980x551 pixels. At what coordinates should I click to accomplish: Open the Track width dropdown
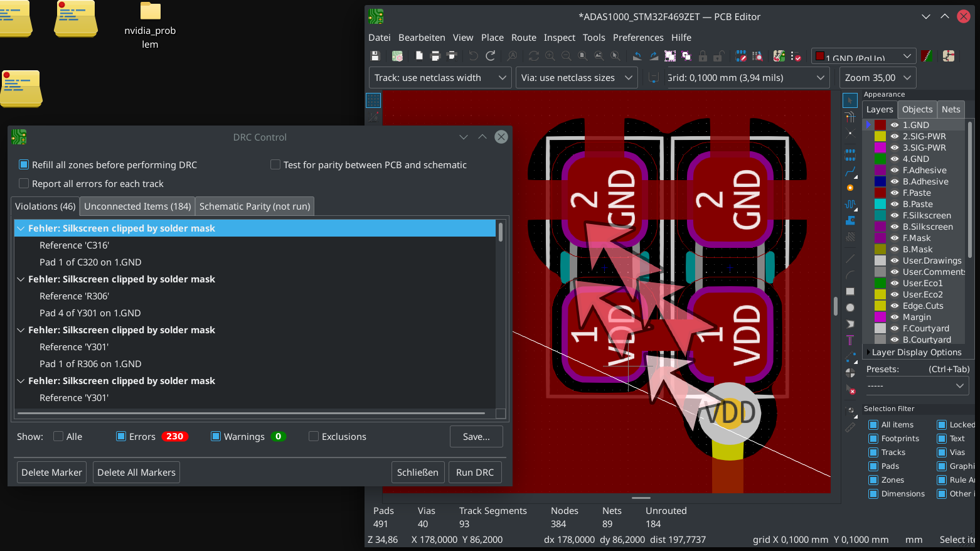(x=439, y=78)
